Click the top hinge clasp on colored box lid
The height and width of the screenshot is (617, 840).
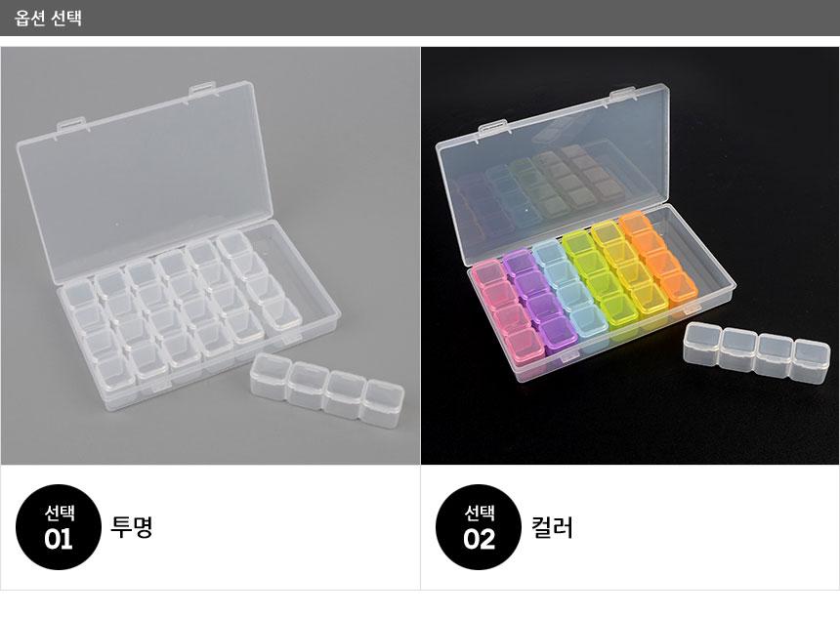[x=623, y=95]
